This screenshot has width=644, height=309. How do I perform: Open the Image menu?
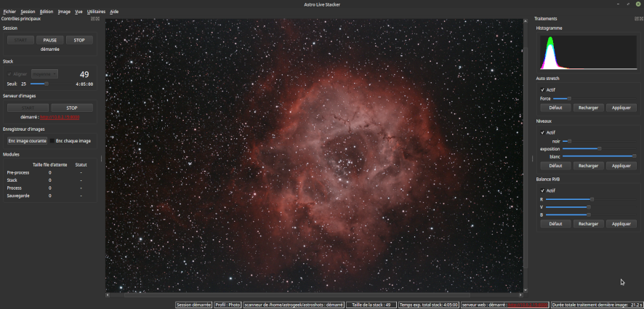point(64,12)
